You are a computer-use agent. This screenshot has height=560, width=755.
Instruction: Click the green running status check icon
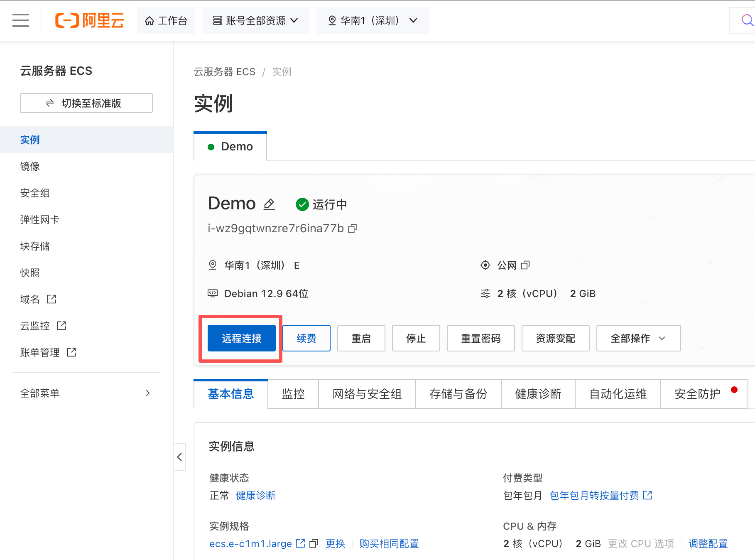coord(302,204)
